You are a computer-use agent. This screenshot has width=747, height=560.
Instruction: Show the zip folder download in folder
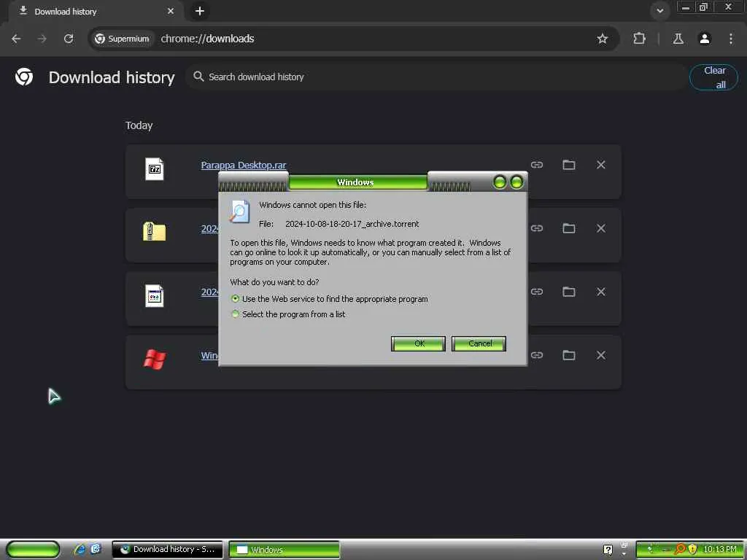[x=569, y=228]
